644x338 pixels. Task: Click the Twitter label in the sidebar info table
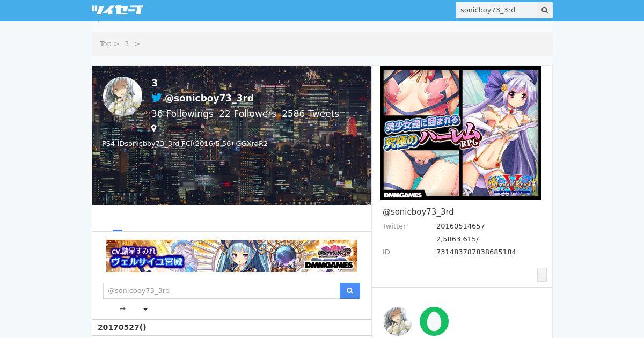pos(394,226)
